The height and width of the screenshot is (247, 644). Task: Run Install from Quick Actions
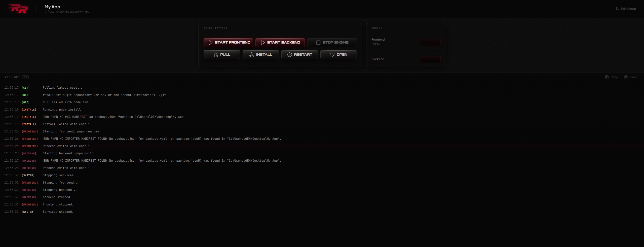(x=261, y=55)
